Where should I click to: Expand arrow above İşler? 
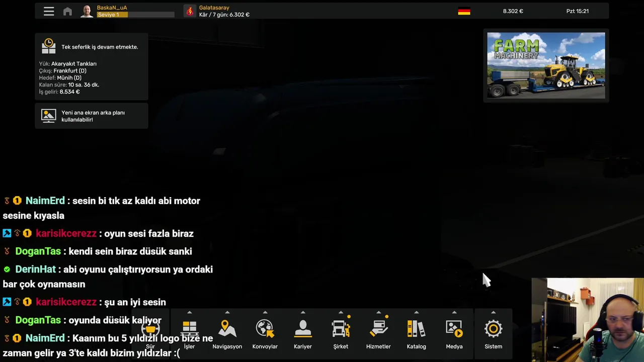pos(189,313)
